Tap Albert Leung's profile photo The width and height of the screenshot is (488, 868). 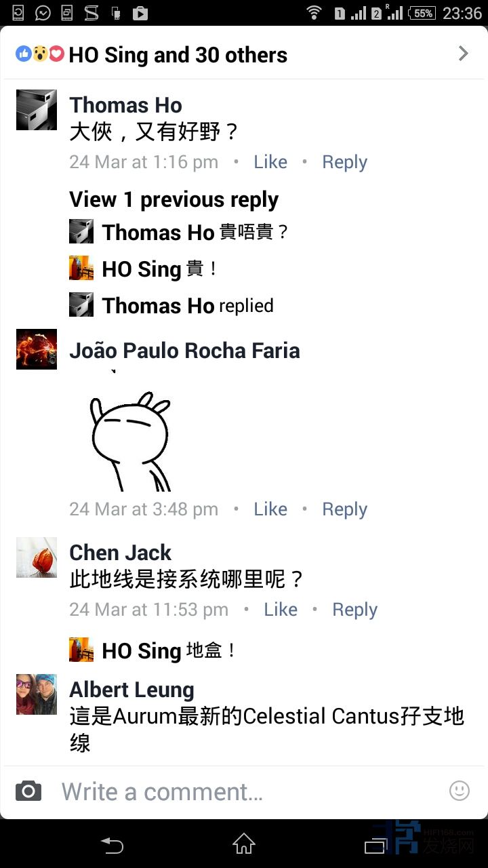(37, 694)
